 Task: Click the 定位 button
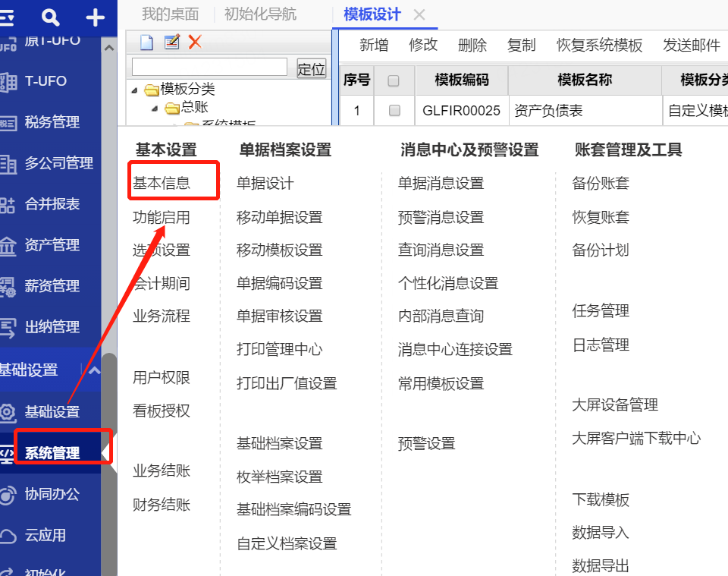pyautogui.click(x=311, y=69)
